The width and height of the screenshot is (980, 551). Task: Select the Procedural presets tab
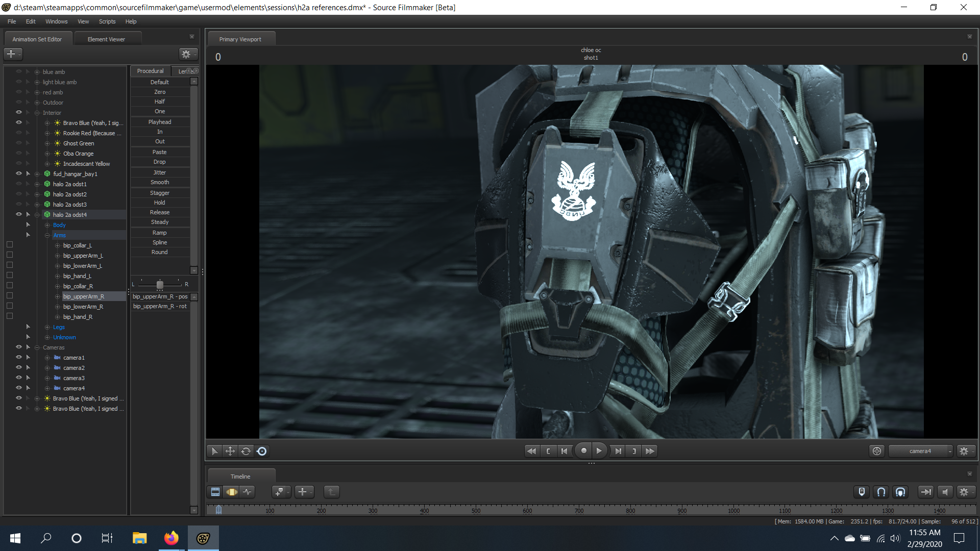click(x=150, y=71)
